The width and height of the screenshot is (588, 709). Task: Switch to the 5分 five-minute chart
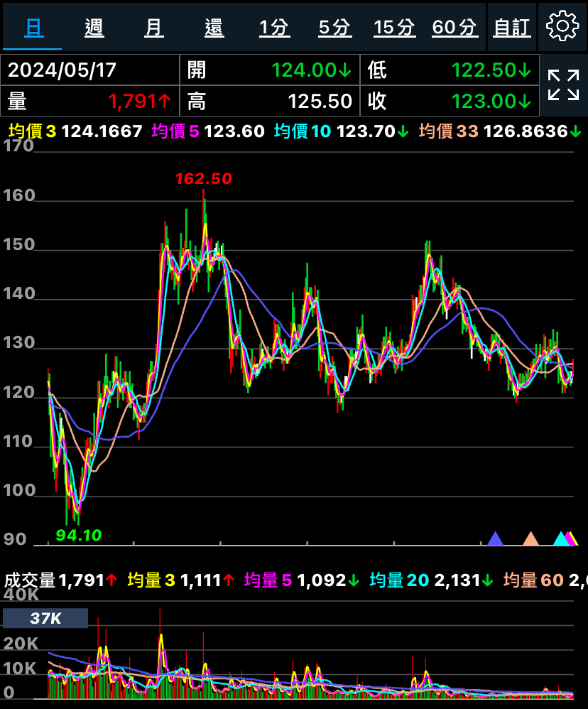click(334, 28)
